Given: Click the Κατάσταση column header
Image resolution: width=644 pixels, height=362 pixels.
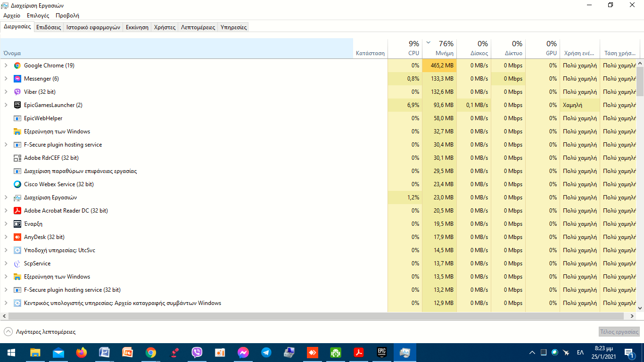Looking at the screenshot, I should (370, 48).
